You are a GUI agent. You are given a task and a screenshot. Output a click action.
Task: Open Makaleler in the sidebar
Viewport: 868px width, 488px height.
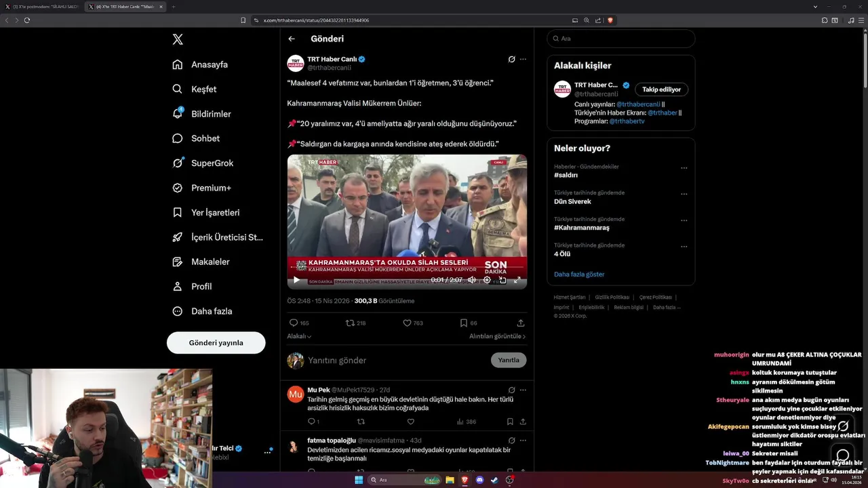(201, 262)
